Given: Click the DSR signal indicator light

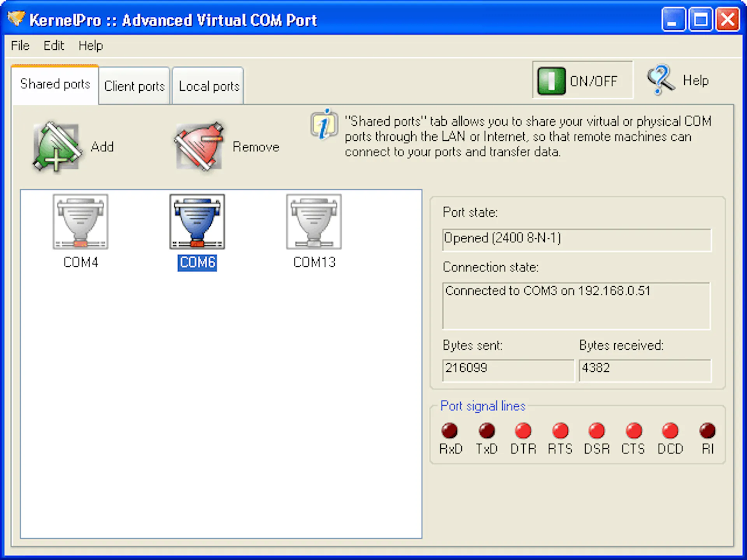Looking at the screenshot, I should tap(596, 430).
